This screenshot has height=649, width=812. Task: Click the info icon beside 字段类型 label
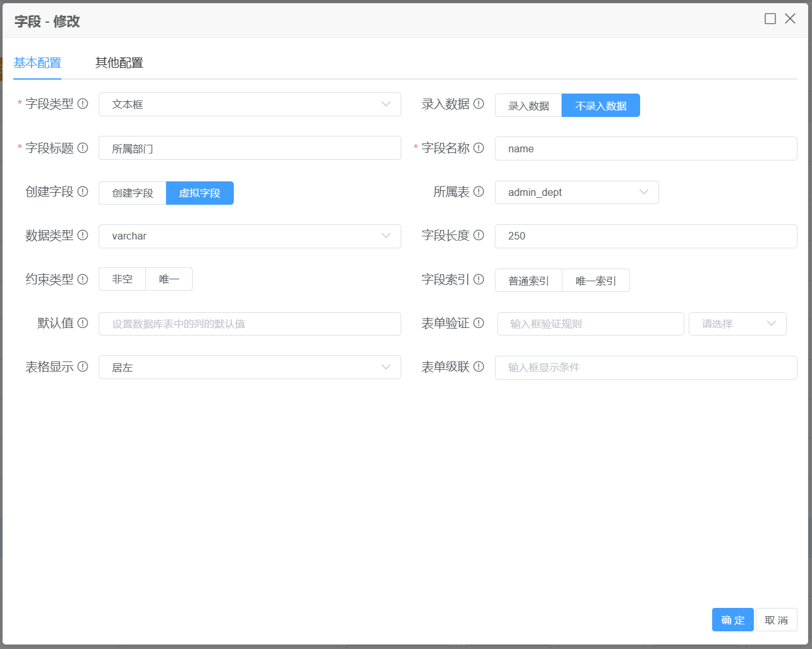click(83, 104)
